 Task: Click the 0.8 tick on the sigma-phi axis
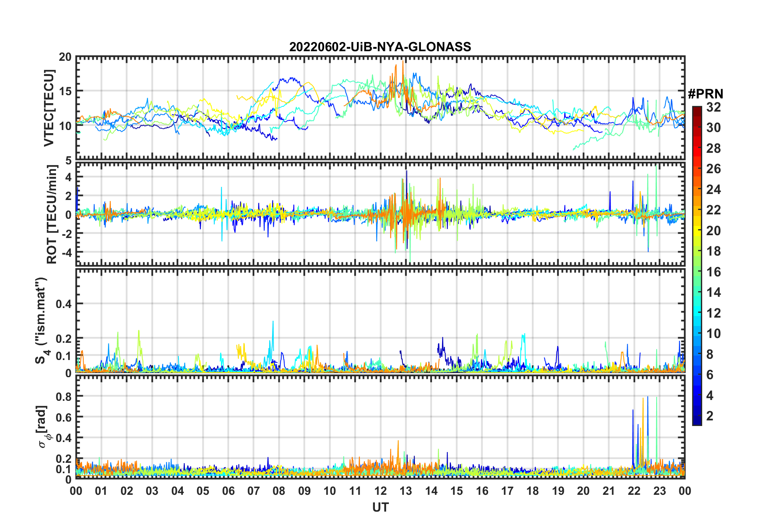point(64,396)
